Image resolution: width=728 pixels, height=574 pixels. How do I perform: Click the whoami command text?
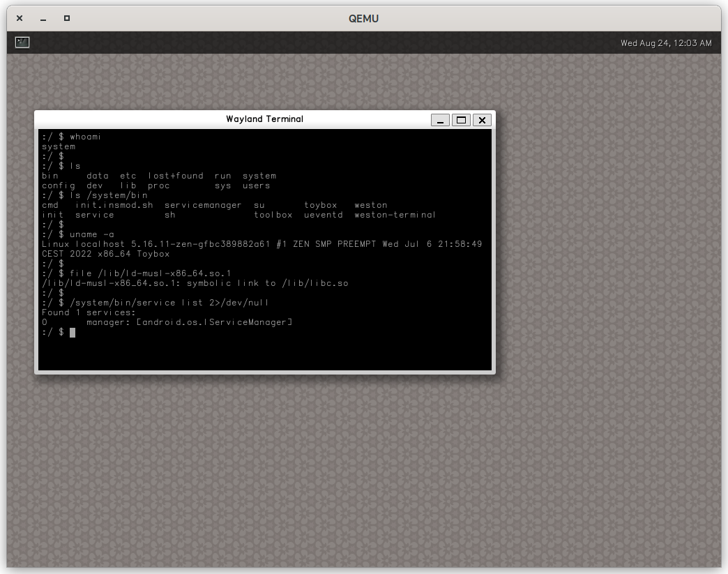click(85, 137)
